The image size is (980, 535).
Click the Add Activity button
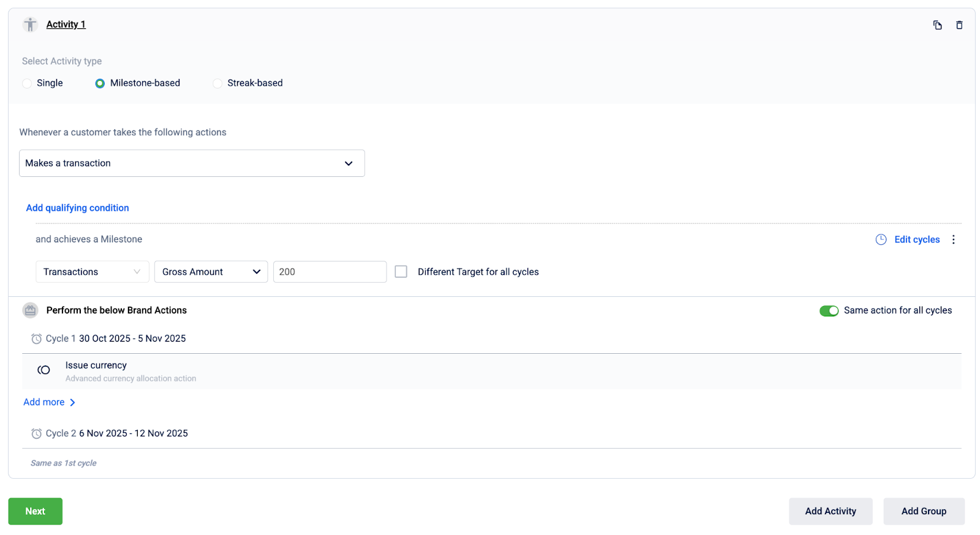coord(831,511)
